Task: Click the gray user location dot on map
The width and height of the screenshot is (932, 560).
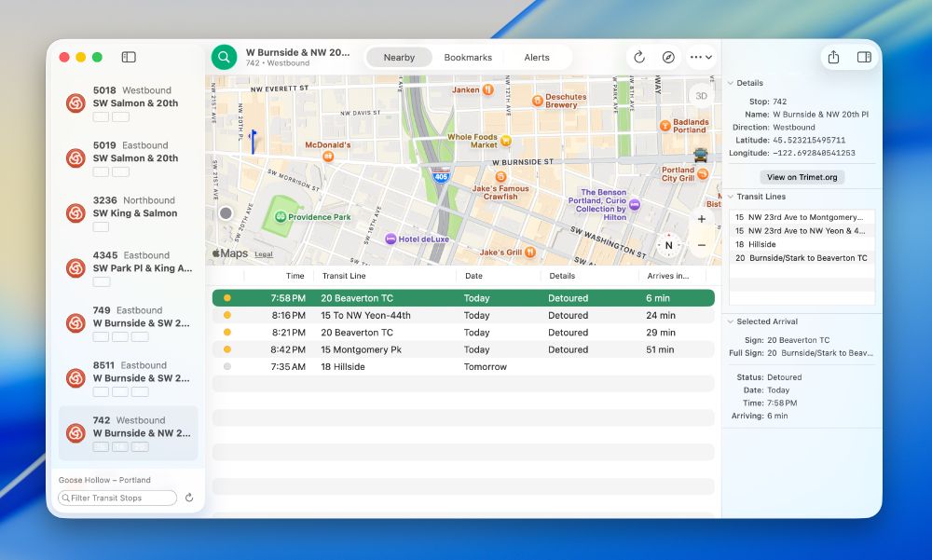Action: [226, 212]
